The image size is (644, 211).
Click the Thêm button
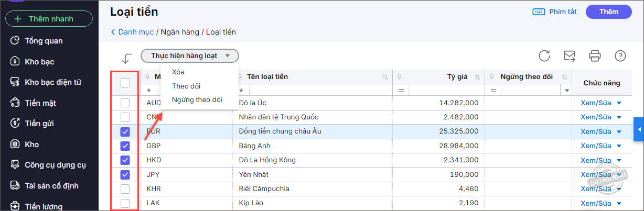608,12
